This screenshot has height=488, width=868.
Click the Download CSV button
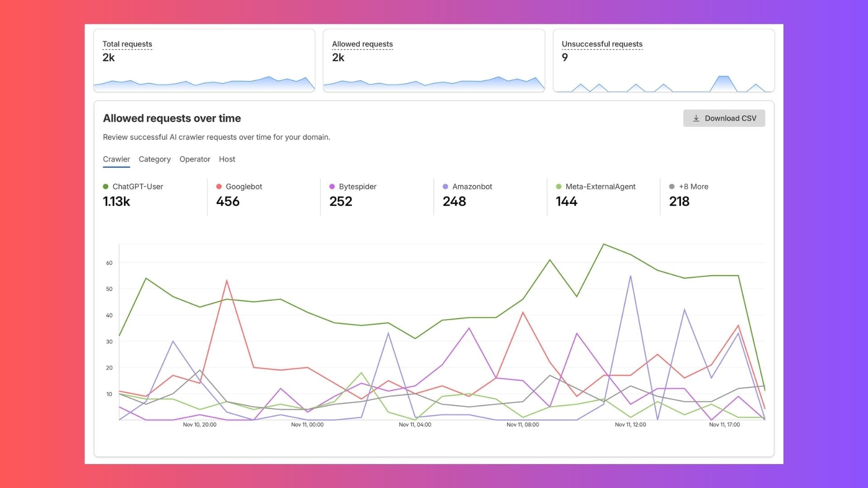click(x=724, y=118)
